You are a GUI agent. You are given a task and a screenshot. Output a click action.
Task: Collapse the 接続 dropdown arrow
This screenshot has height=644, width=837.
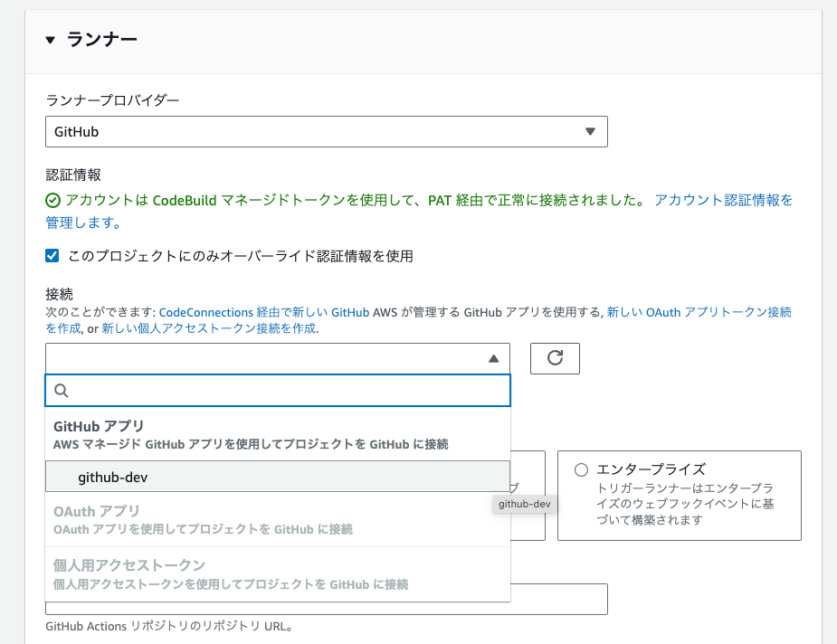click(494, 358)
